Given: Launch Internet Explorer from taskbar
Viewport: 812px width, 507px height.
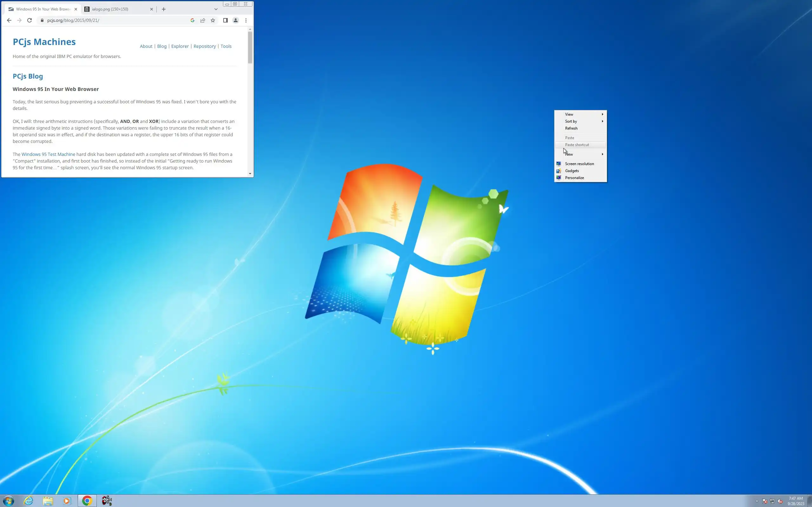Looking at the screenshot, I should (29, 501).
